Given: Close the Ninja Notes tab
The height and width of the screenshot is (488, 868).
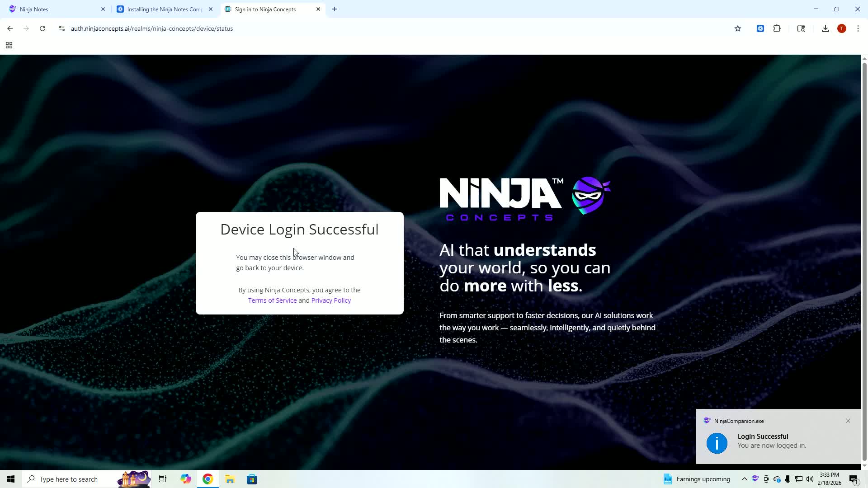Looking at the screenshot, I should point(103,9).
